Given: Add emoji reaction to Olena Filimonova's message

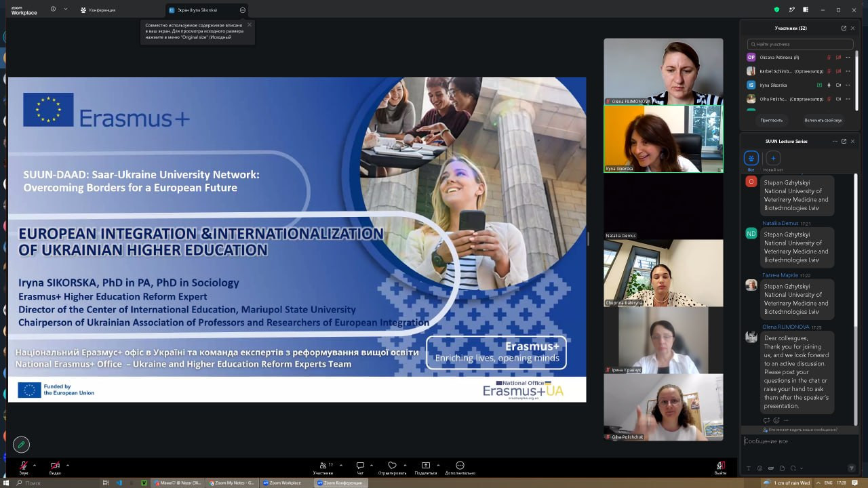Looking at the screenshot, I should [776, 420].
